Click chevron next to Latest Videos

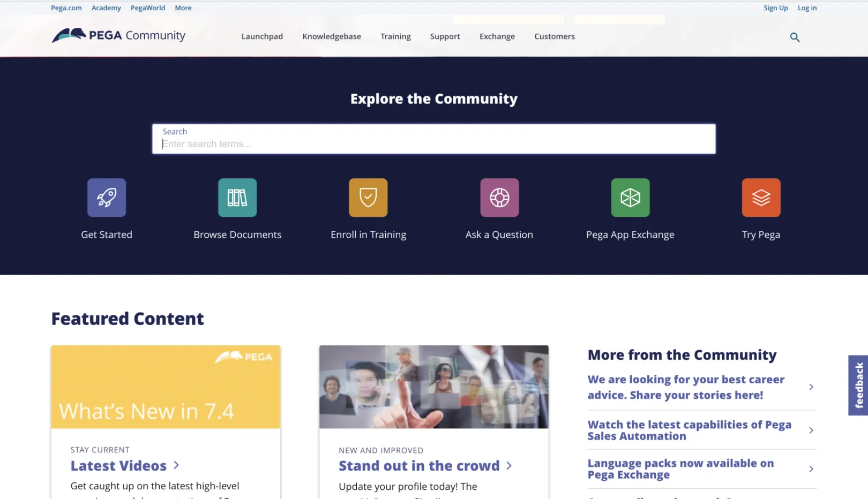(176, 465)
